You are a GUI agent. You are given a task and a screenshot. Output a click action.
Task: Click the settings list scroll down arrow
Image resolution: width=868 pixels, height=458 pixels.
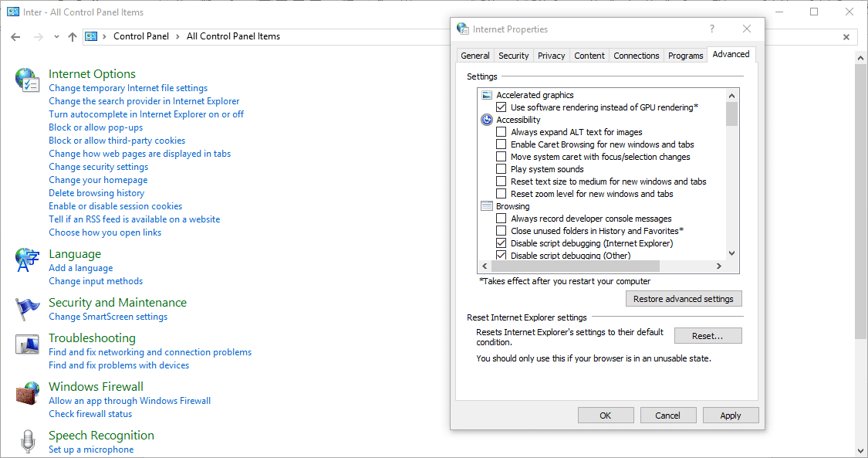tap(732, 253)
